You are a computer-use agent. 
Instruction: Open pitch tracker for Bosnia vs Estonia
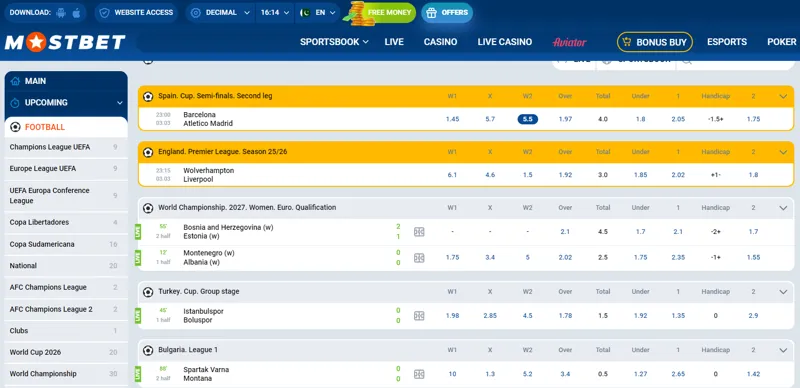(x=419, y=232)
